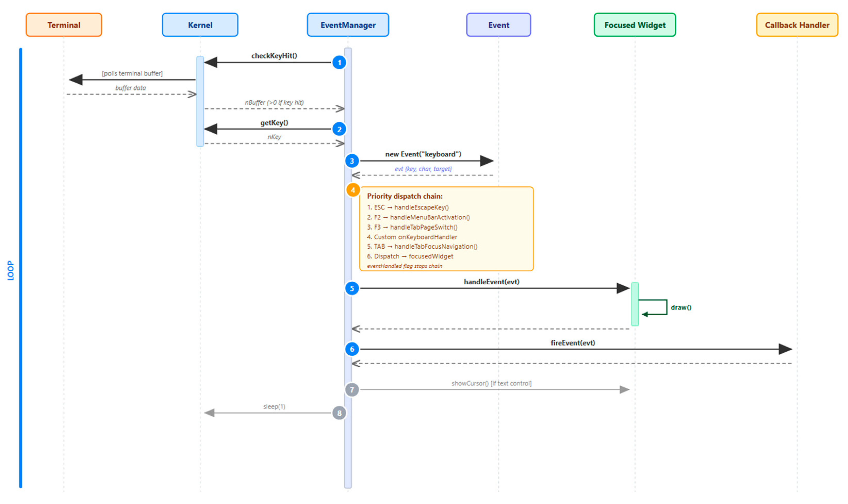Click the blue step 1 circle marker
The image size is (848, 504).
339,63
